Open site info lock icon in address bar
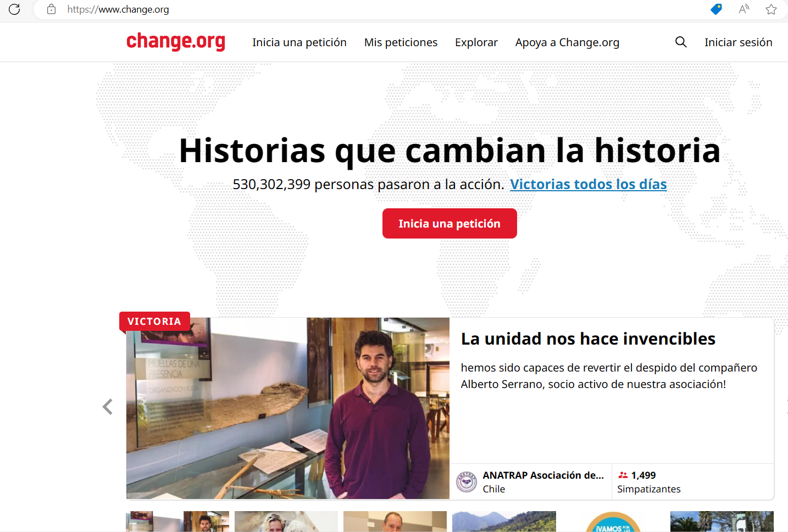The image size is (788, 532). (51, 9)
